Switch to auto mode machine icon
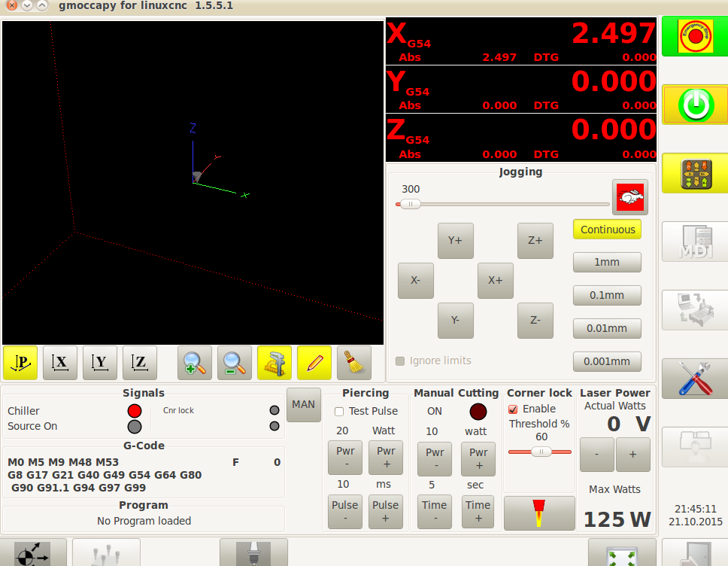The height and width of the screenshot is (566, 728). [695, 310]
